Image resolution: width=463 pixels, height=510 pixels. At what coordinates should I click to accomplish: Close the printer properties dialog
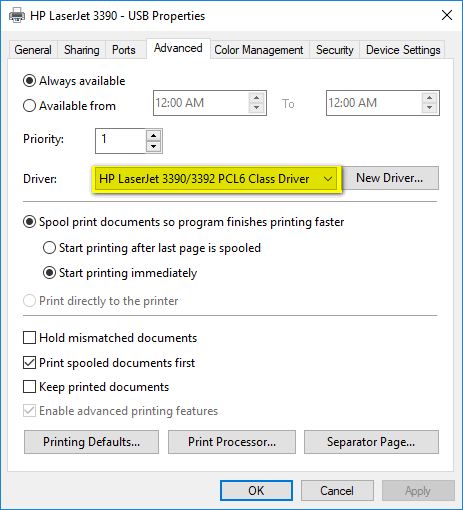(447, 15)
